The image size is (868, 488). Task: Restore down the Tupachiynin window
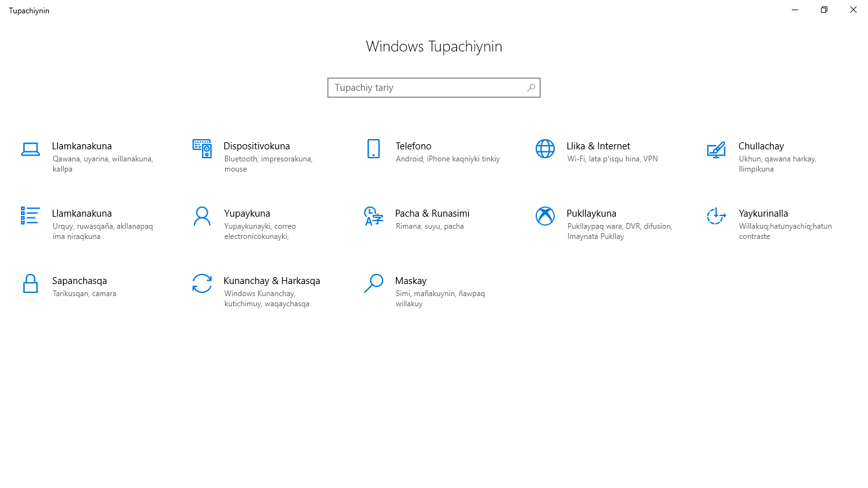(824, 10)
